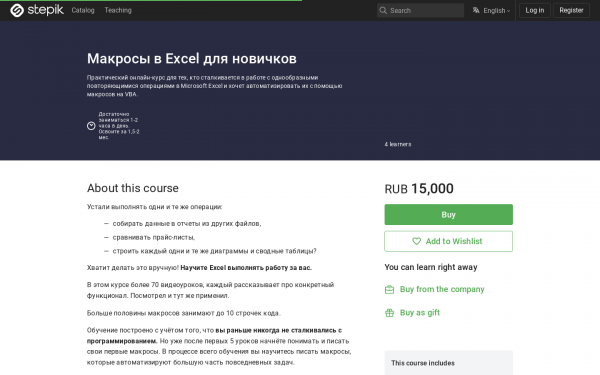Click the 'About this course' heading

point(133,188)
